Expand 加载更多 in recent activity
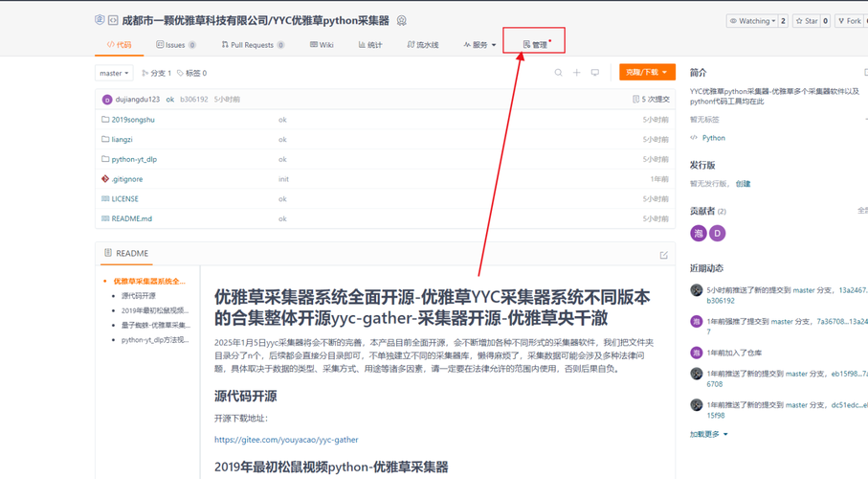Viewport: 868px width, 479px height. point(708,434)
